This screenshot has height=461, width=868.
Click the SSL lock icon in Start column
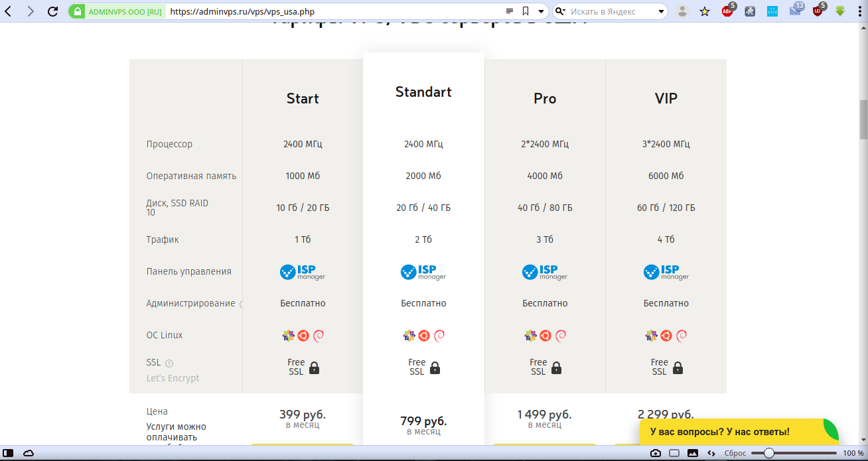click(315, 367)
